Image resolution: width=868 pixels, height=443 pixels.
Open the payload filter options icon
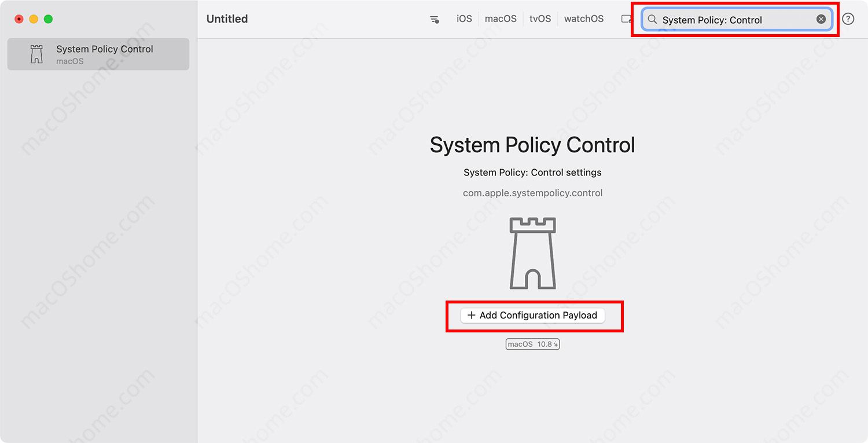tap(434, 19)
